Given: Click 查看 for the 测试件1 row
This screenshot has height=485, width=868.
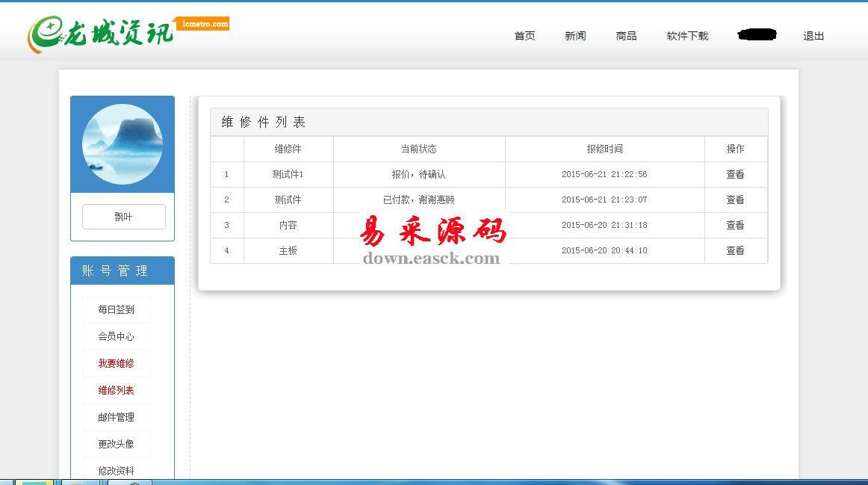Looking at the screenshot, I should [x=735, y=174].
